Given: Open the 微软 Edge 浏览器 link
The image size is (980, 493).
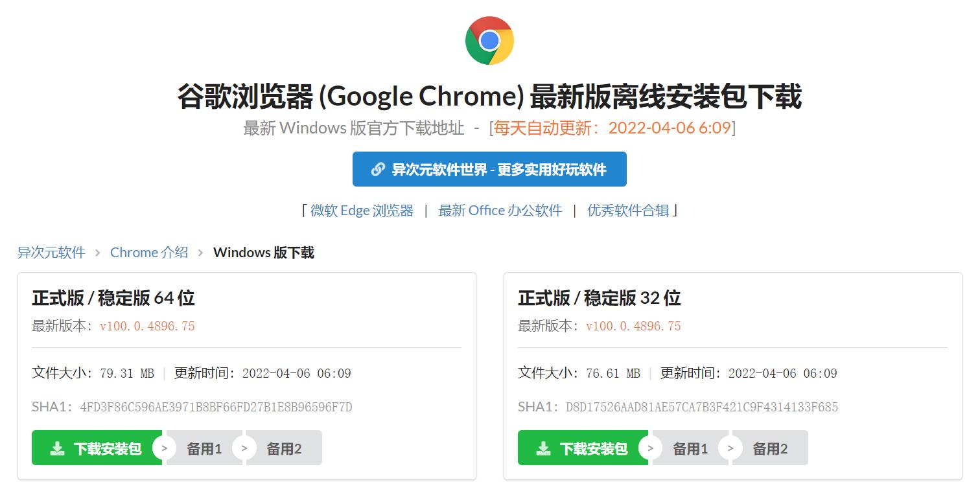Looking at the screenshot, I should 362,211.
